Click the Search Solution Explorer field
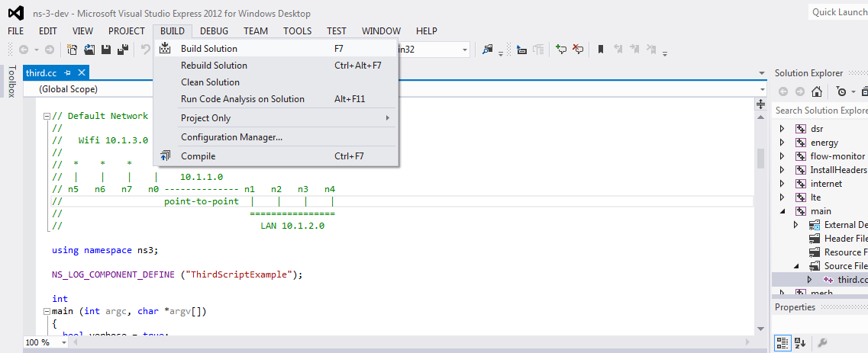Screen dimensions: 868x353 [x=820, y=111]
